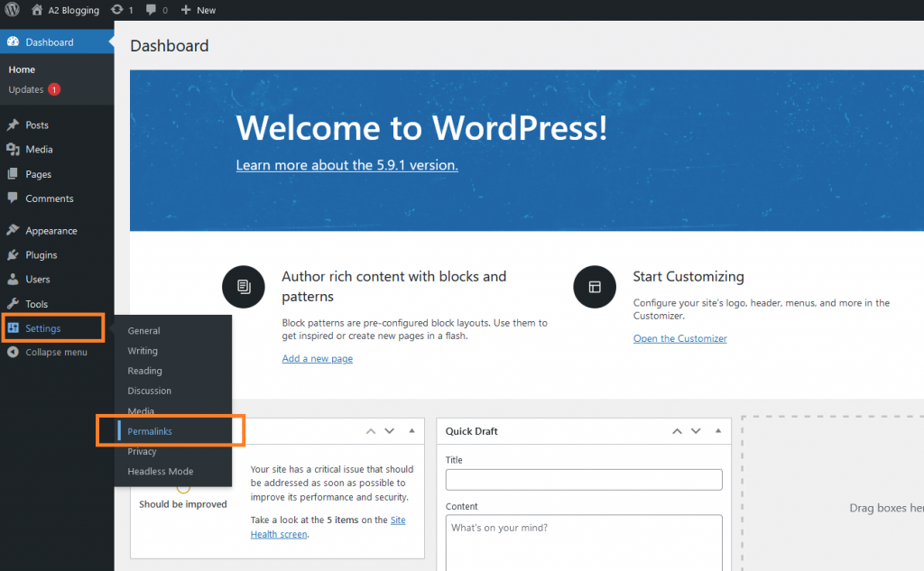Open Discussion settings submenu item
This screenshot has height=571, width=924.
coord(150,391)
